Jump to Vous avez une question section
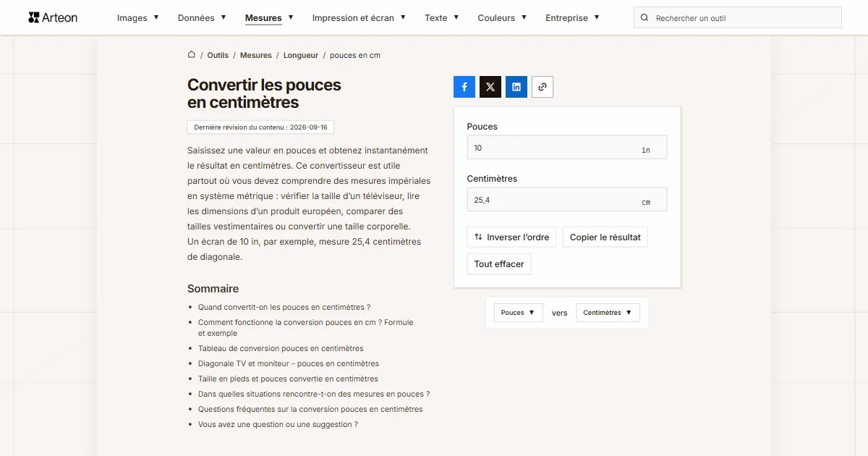Screen dimensions: 868x456 (278, 424)
